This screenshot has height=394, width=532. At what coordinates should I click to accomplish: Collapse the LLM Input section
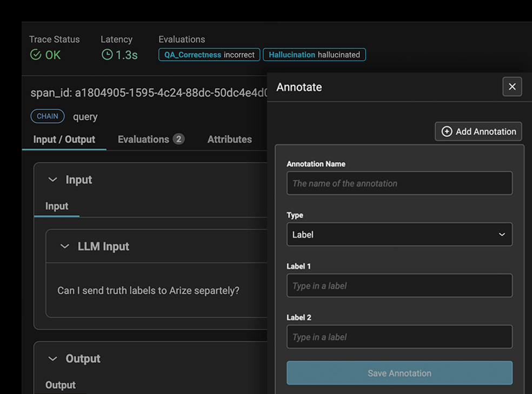[65, 246]
